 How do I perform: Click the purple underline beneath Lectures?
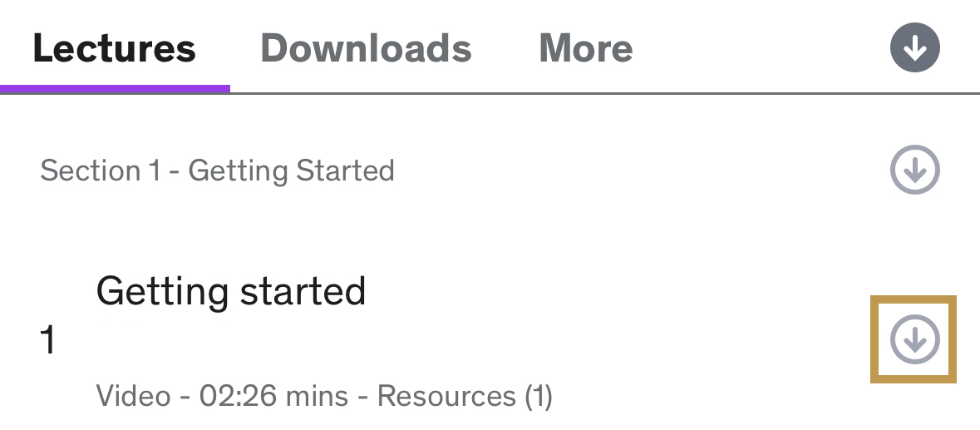click(x=115, y=87)
